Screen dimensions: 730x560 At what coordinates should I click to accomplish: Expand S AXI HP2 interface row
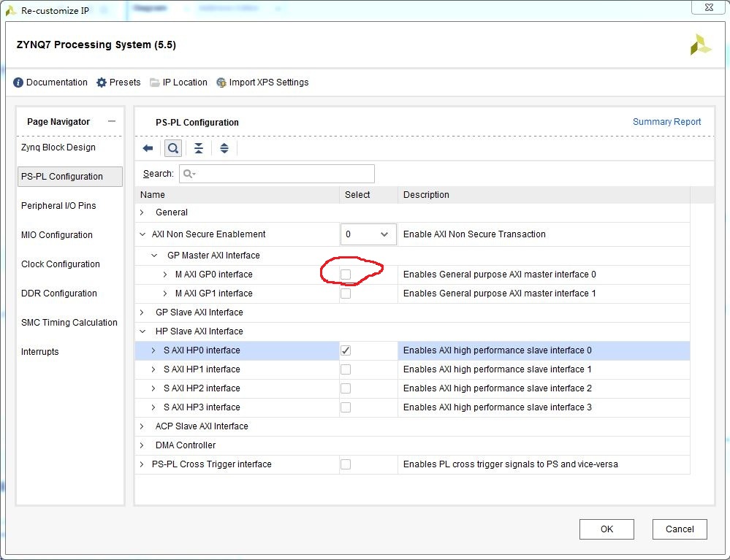[x=153, y=388]
